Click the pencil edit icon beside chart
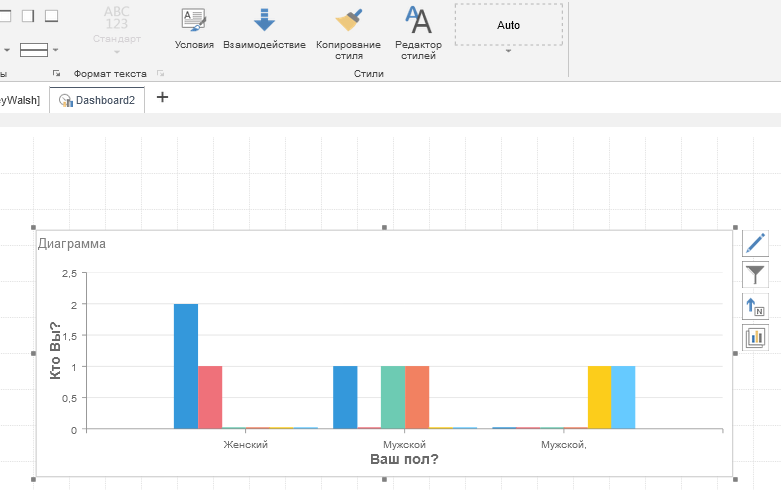This screenshot has height=490, width=781. 755,243
